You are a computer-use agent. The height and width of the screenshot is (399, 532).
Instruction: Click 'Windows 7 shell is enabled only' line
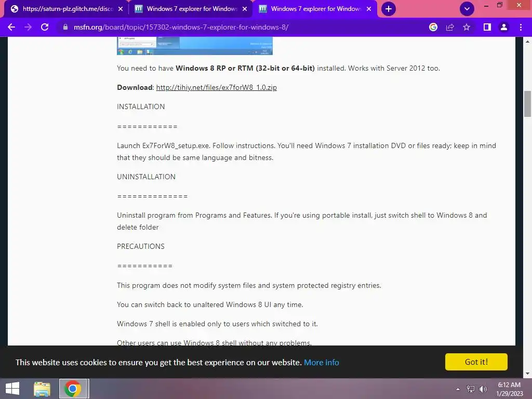pyautogui.click(x=218, y=324)
